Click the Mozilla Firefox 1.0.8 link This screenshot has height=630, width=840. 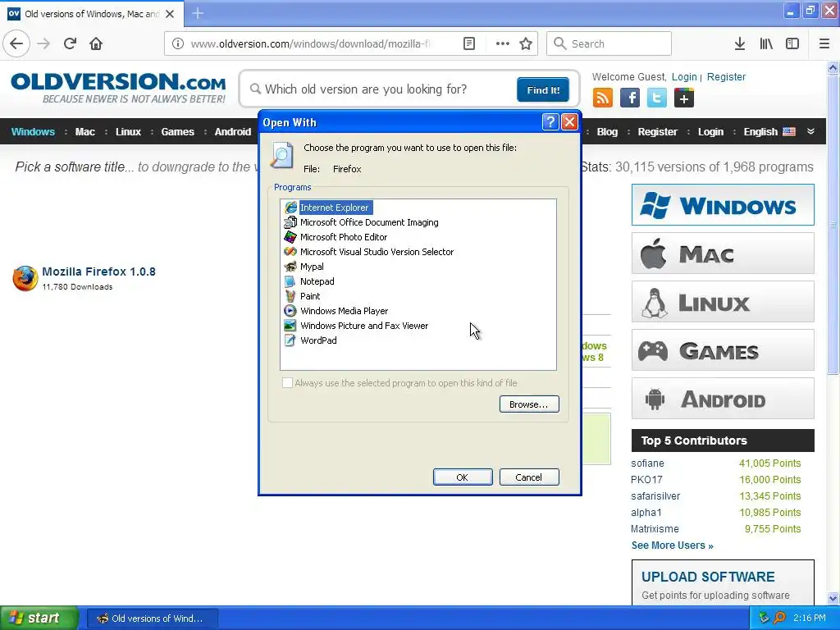98,272
